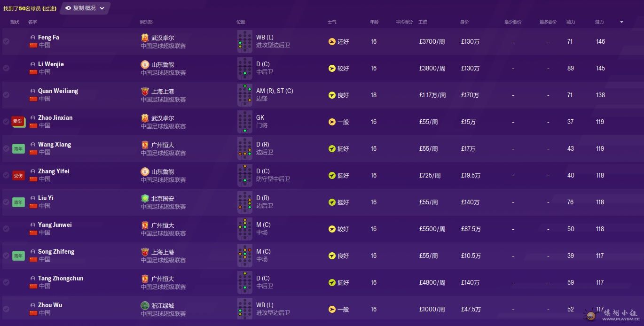This screenshot has width=644, height=326.
Task: Click the 武汉卓尔 club badge in Feng Fa's row
Action: (x=145, y=38)
